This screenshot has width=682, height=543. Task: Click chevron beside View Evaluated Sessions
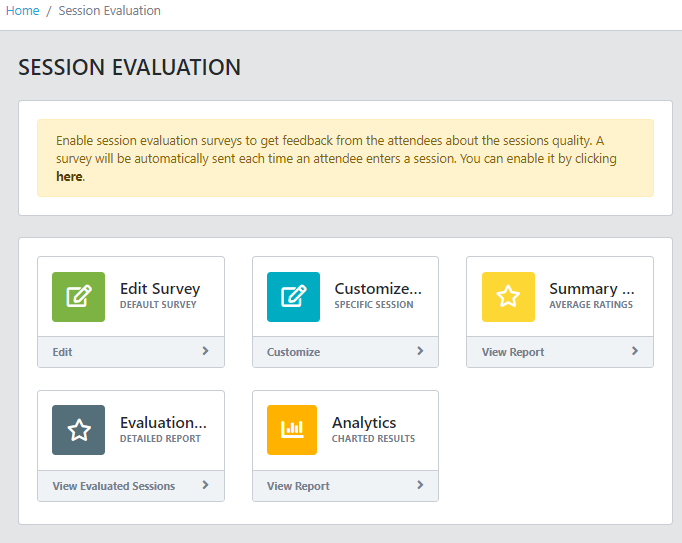205,485
